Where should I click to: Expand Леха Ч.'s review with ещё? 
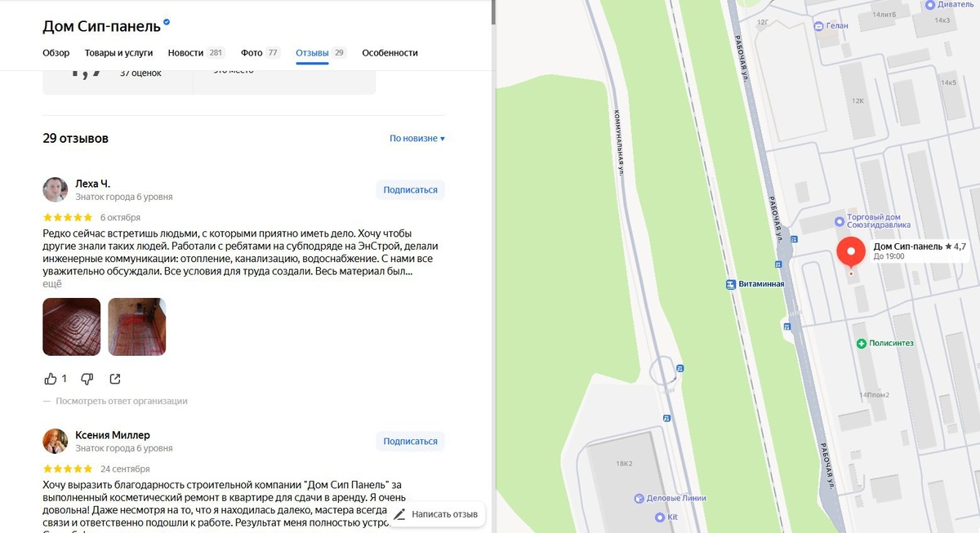(52, 284)
